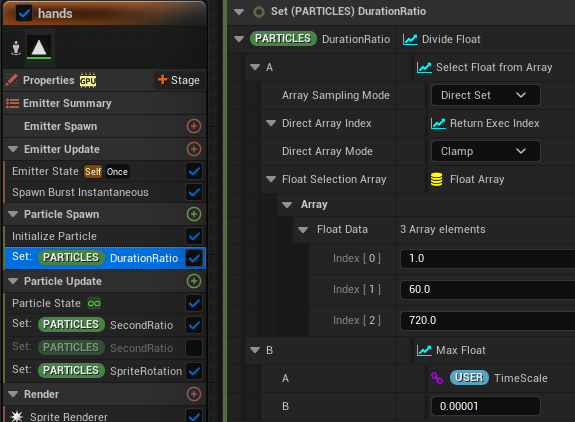Uncheck the Spawn Burst Instantaneous module
The image size is (575, 422).
tap(194, 192)
